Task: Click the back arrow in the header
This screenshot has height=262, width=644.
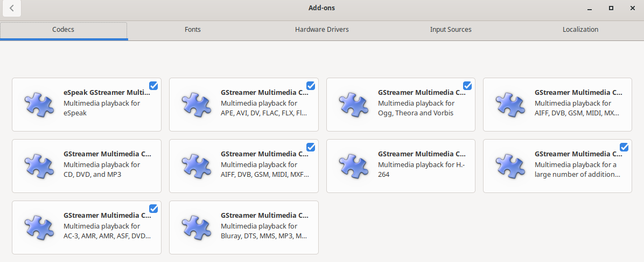Action: click(x=11, y=8)
